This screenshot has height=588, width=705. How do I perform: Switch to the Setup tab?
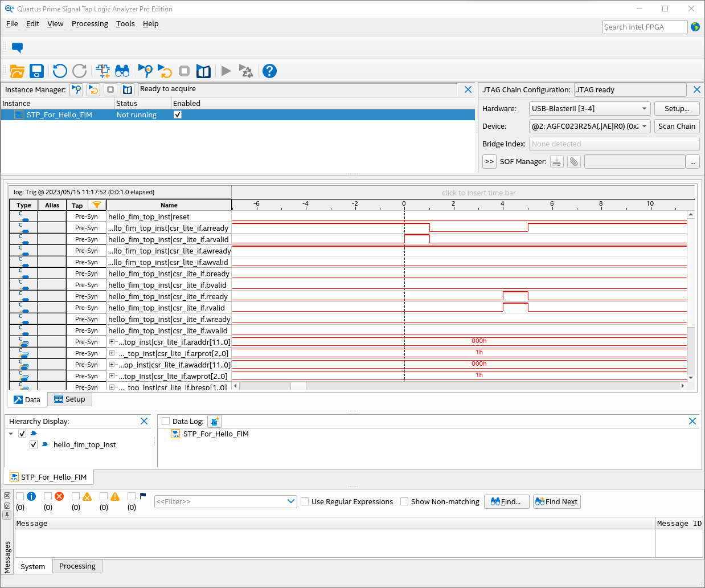point(69,399)
